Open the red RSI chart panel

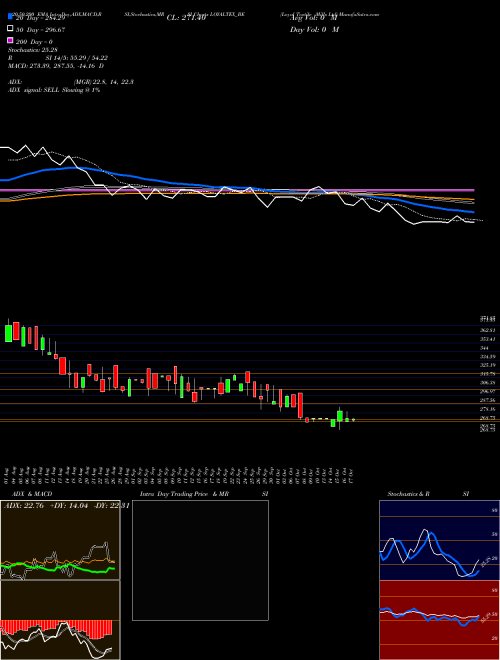(x=439, y=620)
